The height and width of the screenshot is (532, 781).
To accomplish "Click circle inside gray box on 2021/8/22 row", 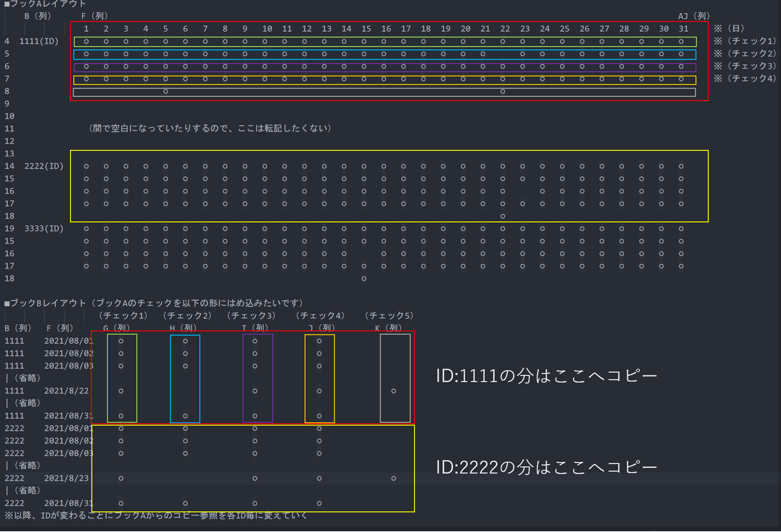I will (393, 391).
